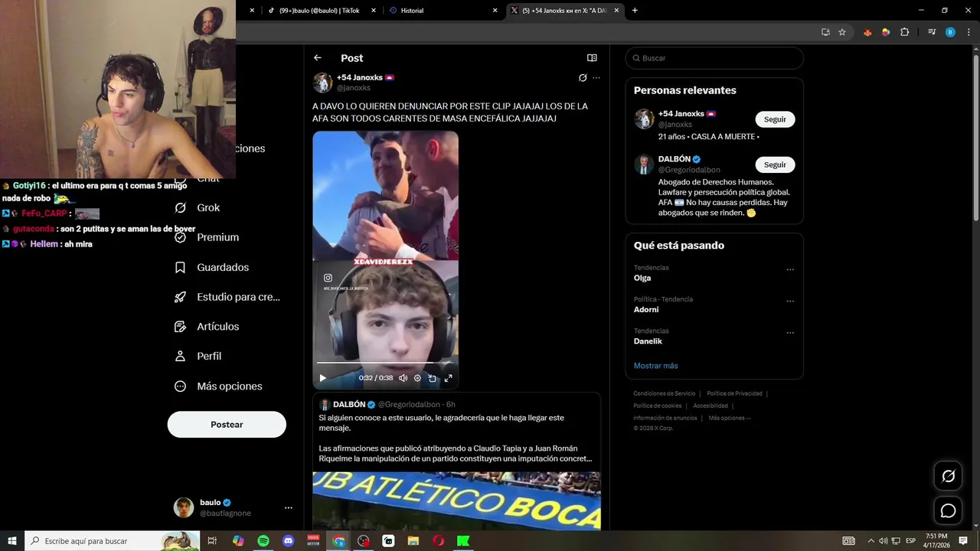Play the video in the post
Image resolution: width=980 pixels, height=551 pixels.
[322, 378]
